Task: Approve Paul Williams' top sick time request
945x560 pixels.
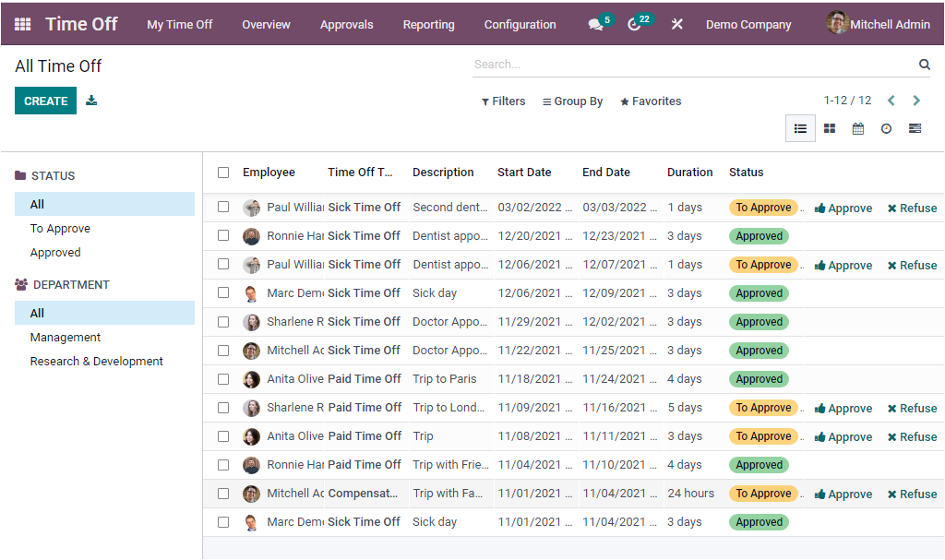Action: (x=843, y=208)
